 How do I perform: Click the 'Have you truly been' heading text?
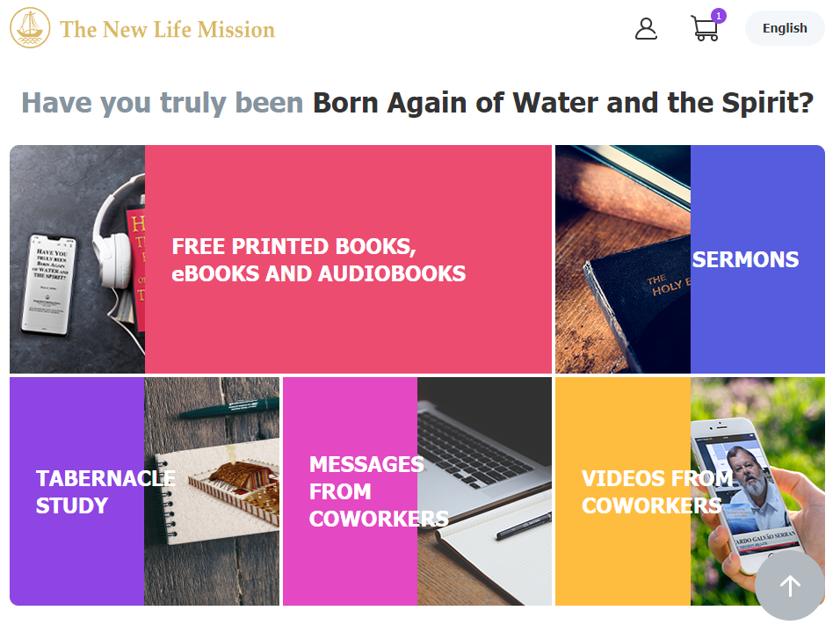coord(163,103)
